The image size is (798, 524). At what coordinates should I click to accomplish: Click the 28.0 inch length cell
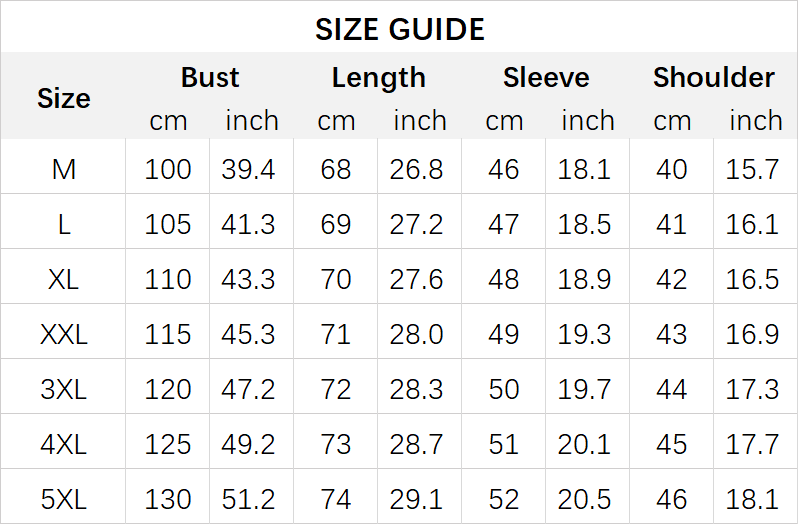417,334
